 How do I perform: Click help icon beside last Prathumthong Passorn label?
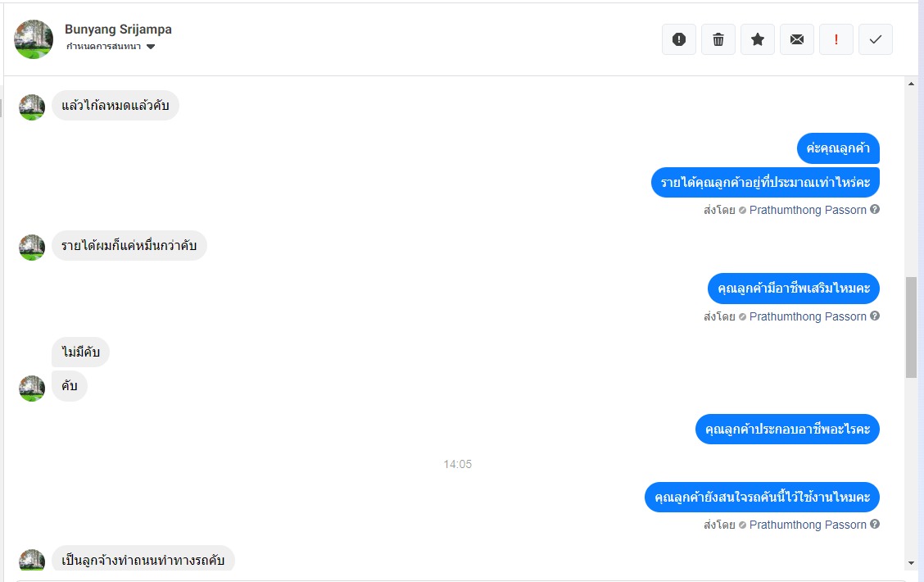tap(875, 525)
